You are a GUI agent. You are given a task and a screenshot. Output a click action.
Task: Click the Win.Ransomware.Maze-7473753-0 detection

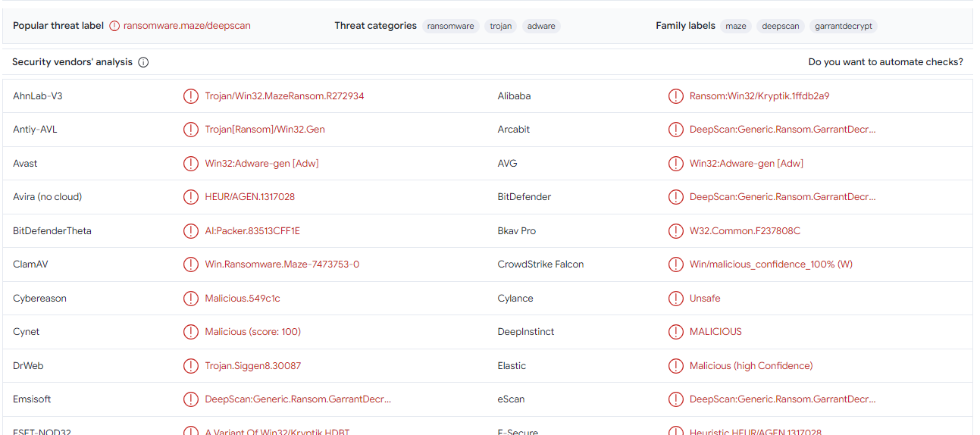pos(282,264)
